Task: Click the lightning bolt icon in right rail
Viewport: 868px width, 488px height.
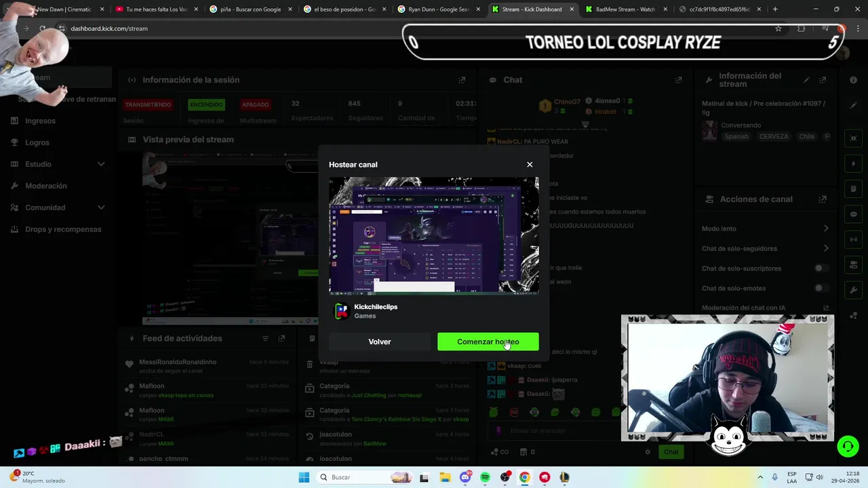Action: coord(853,164)
